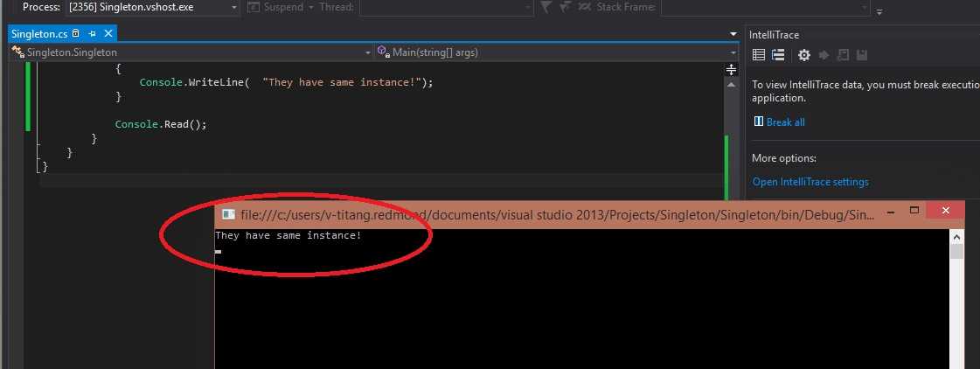The width and height of the screenshot is (980, 369).
Task: Open the Singleton.Singleton class navigation dropdown
Action: coord(191,52)
